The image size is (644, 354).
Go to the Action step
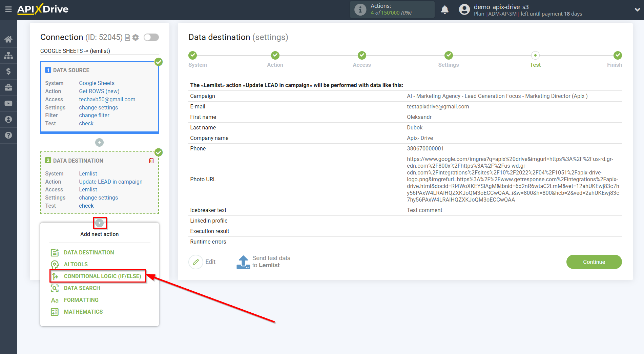(x=275, y=55)
